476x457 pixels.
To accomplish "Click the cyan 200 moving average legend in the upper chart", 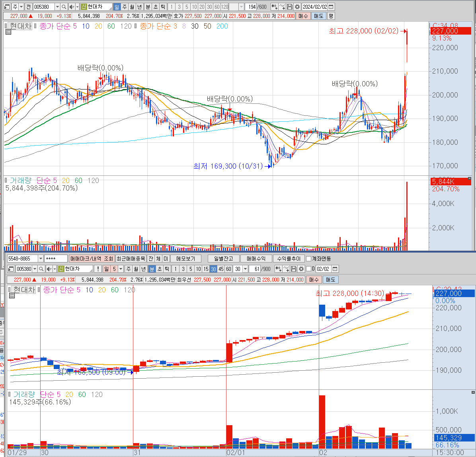I will pyautogui.click(x=222, y=26).
